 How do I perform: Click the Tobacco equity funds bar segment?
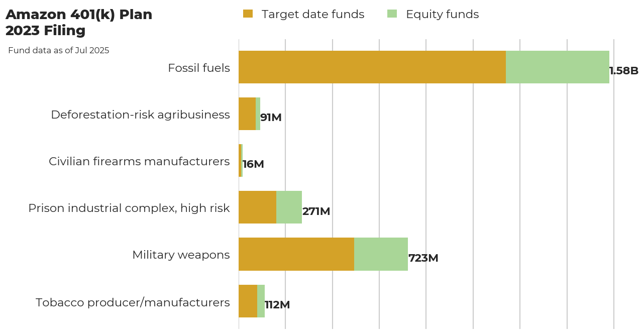[x=261, y=301]
